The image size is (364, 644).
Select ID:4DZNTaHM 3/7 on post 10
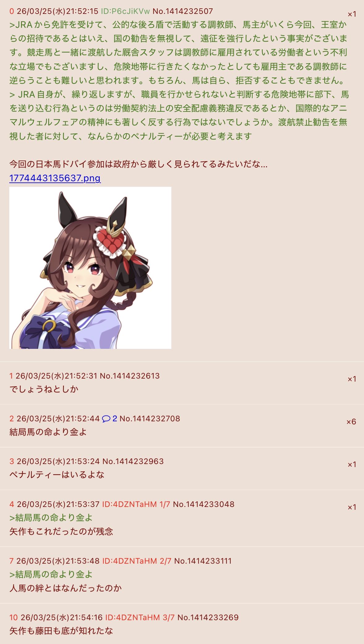point(140,617)
